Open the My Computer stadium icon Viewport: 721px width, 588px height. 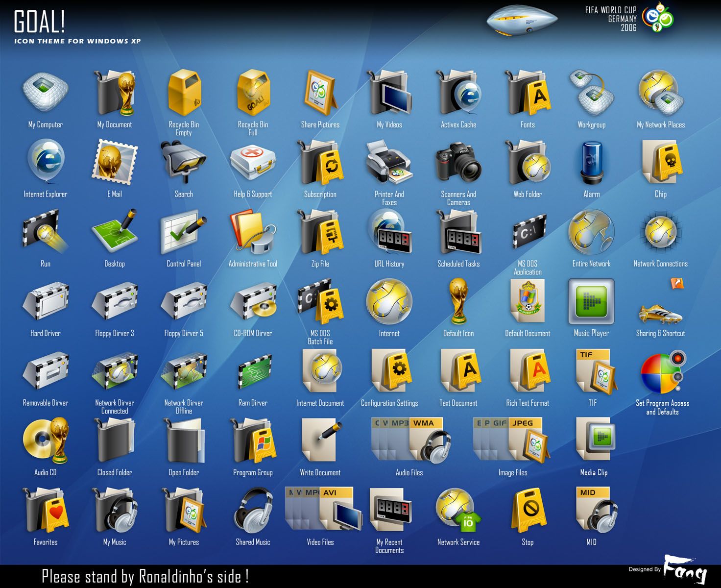coord(45,92)
